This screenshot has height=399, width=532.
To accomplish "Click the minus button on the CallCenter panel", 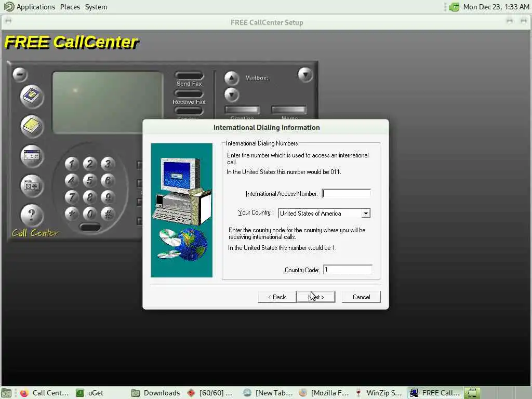I will (x=20, y=75).
